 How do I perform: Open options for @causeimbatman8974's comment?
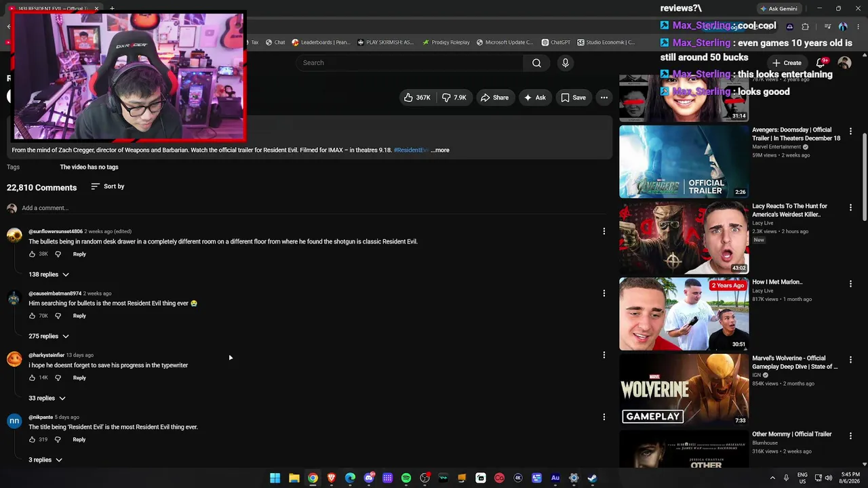604,293
